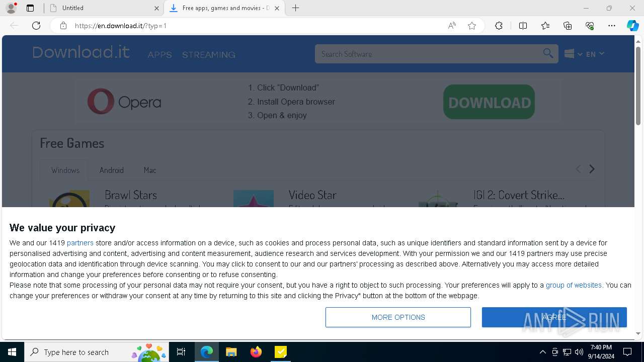Open Collections icon

[568, 26]
